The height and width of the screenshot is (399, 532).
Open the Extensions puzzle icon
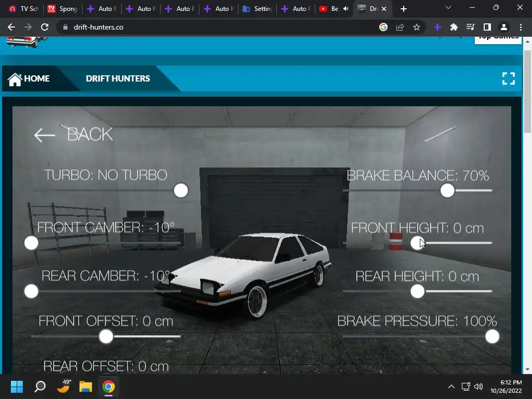click(x=454, y=27)
